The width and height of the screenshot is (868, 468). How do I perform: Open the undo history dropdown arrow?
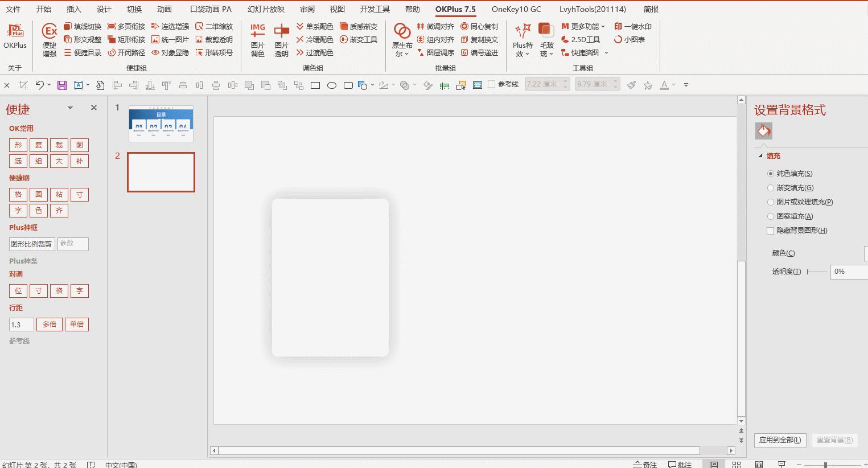tap(50, 85)
